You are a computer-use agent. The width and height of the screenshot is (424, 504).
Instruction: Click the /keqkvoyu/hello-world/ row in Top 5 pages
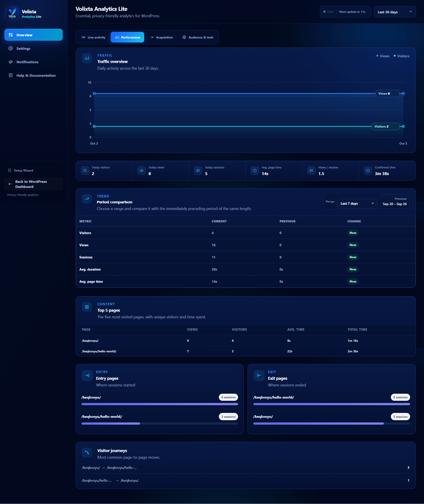pos(246,351)
